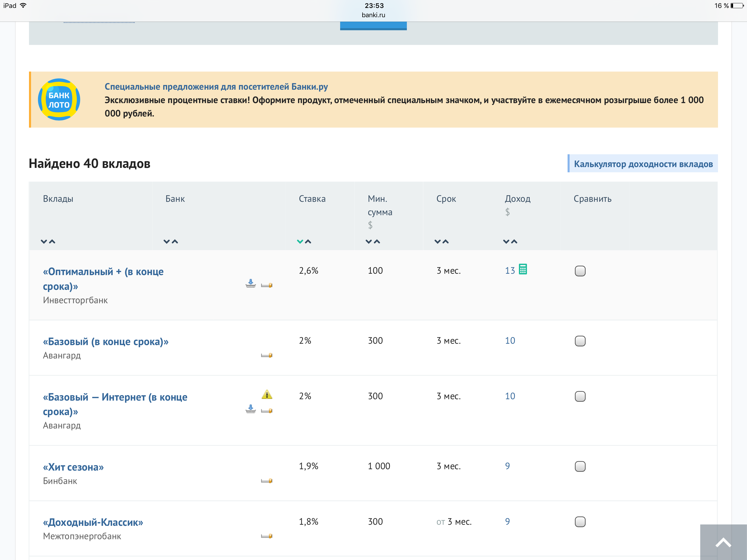
Task: Click the 2,6% rate value
Action: tap(309, 270)
